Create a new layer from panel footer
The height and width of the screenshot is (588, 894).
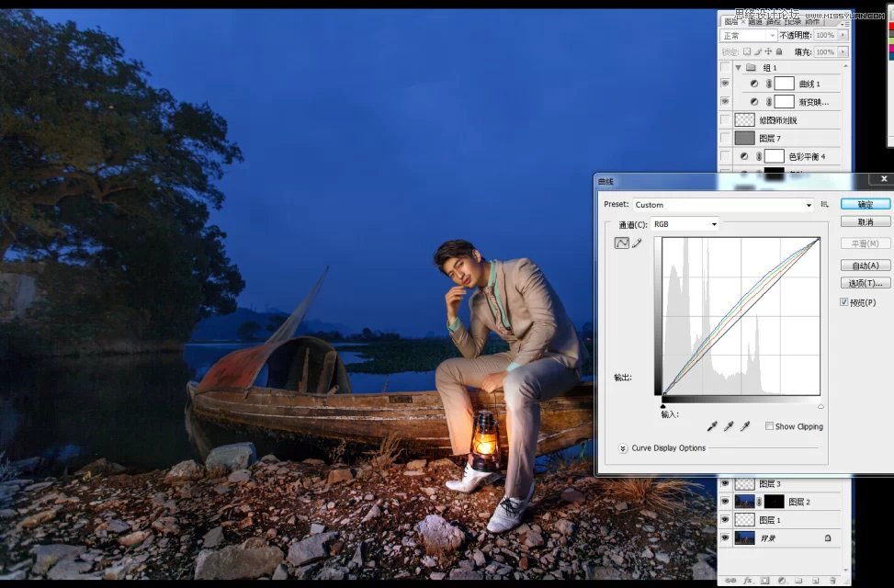[815, 581]
